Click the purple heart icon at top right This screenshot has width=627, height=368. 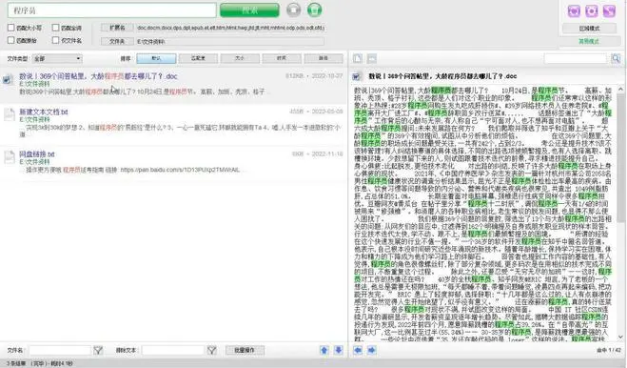574,11
